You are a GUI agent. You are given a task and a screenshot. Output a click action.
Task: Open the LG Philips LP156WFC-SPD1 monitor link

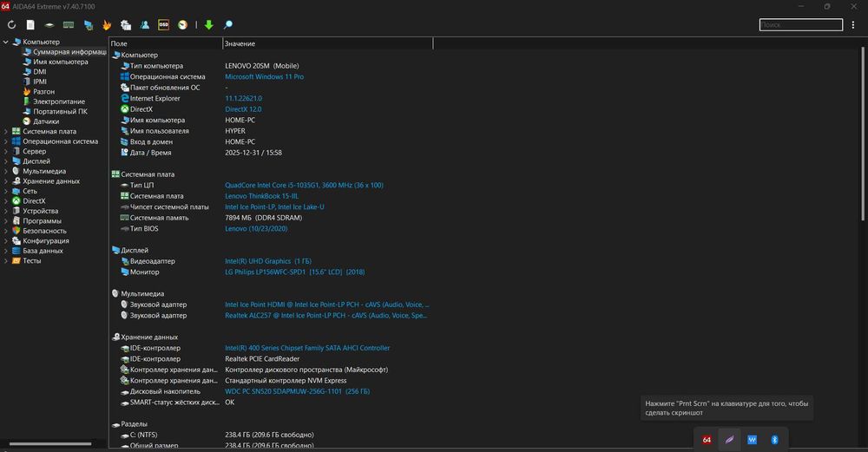[294, 272]
